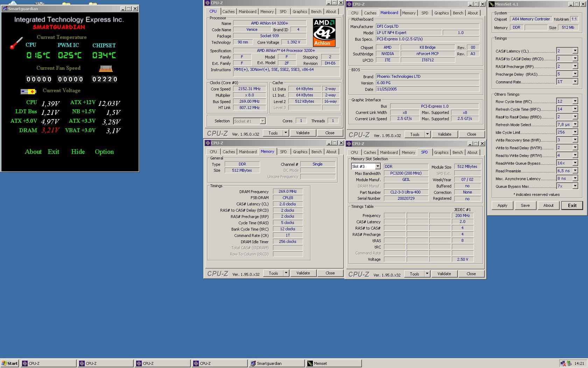Click Validate in the CPU-Z SPD window
588x368 pixels.
(444, 274)
